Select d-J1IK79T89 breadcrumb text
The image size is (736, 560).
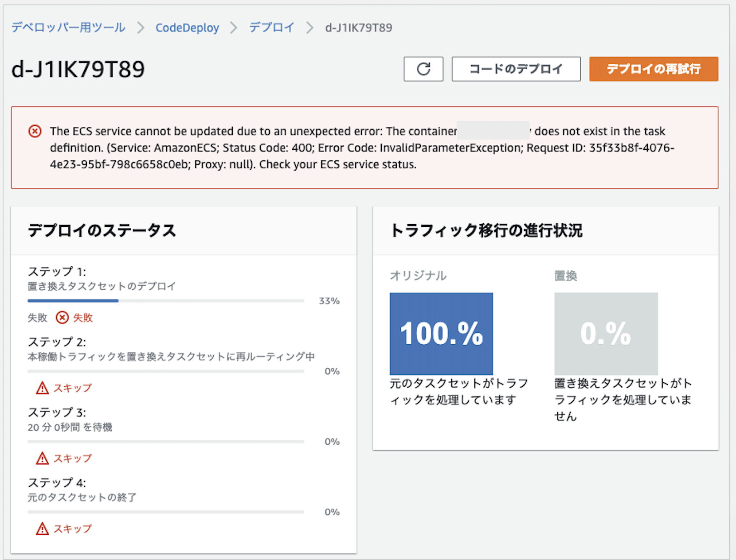[x=359, y=27]
